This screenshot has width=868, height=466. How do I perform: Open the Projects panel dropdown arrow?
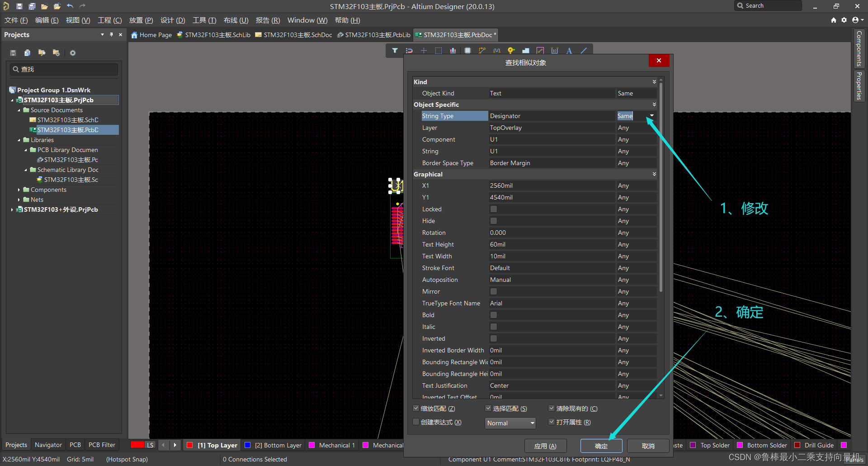coord(102,34)
